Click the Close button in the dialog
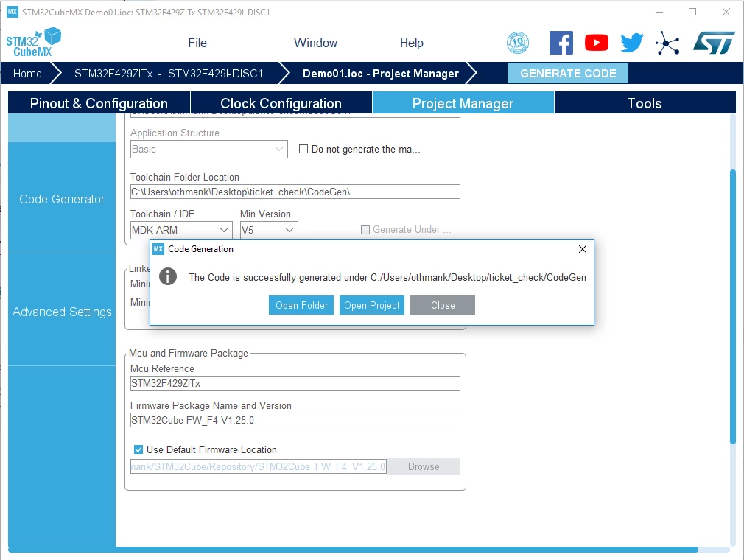This screenshot has width=744, height=560. [443, 305]
